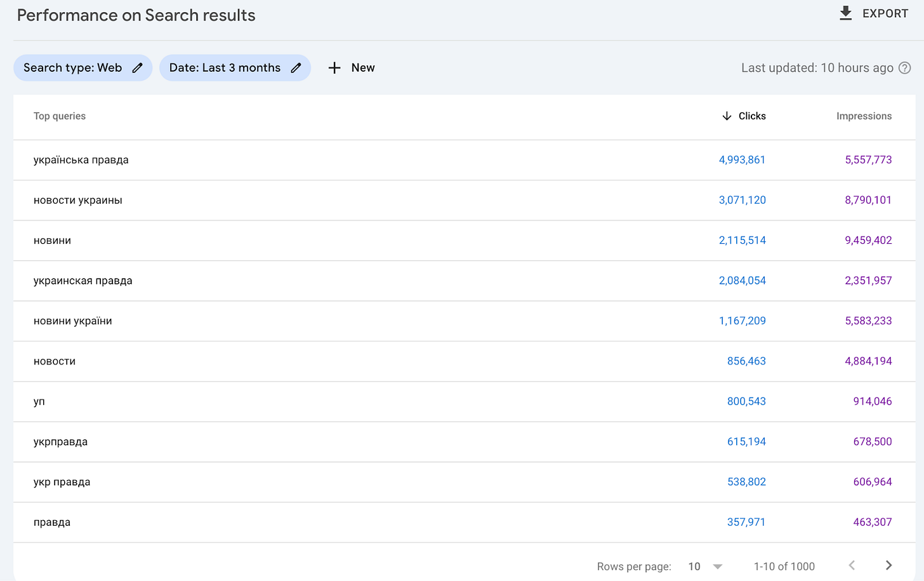
Task: Click the clicks value 4,993,861
Action: [x=742, y=160]
